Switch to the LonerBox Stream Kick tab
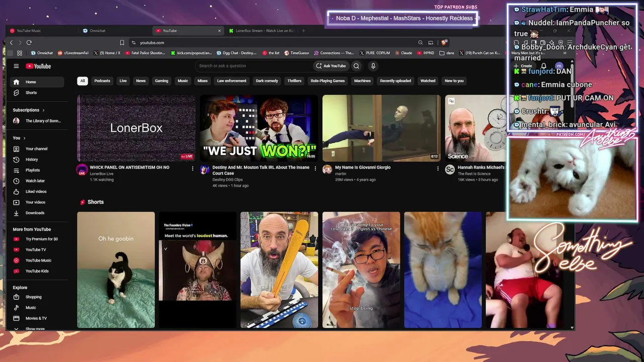This screenshot has height=362, width=644. click(x=262, y=31)
